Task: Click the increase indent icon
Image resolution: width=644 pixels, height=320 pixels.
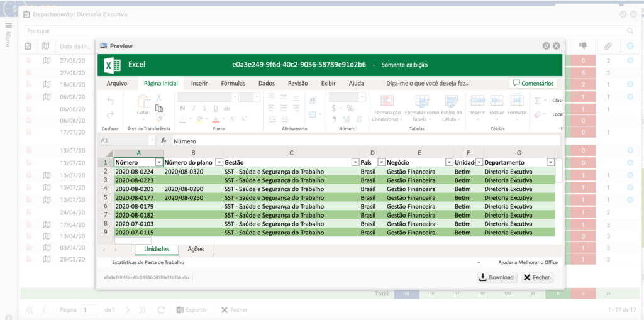Action: point(284,119)
